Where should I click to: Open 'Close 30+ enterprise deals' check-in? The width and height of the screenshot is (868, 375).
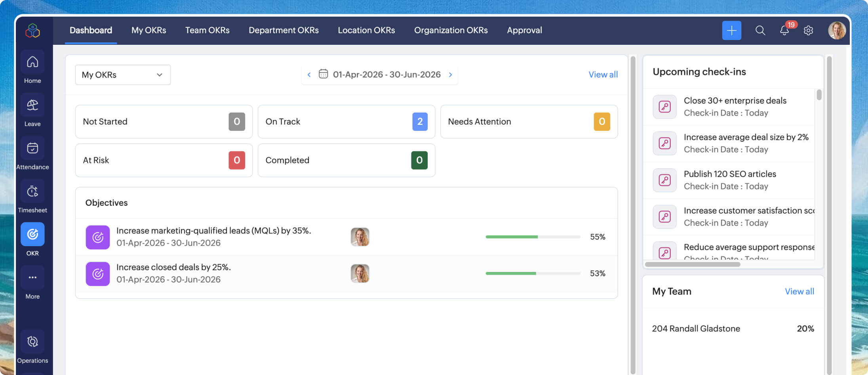735,101
